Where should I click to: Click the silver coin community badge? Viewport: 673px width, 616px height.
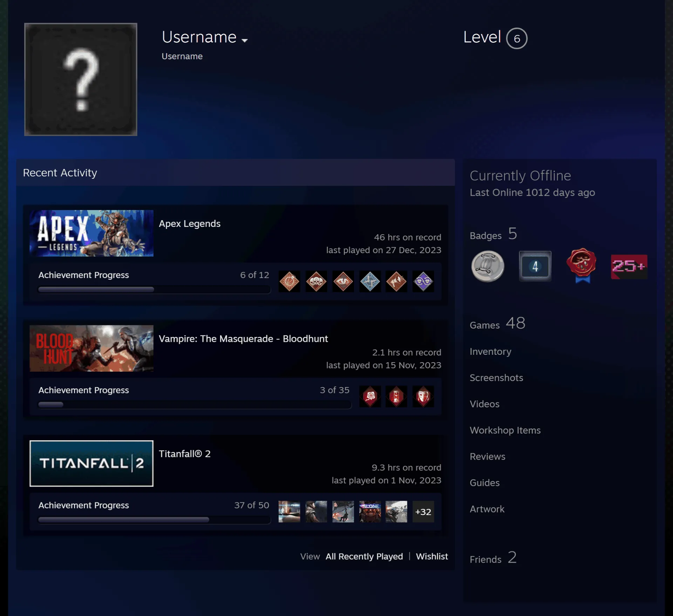tap(488, 266)
